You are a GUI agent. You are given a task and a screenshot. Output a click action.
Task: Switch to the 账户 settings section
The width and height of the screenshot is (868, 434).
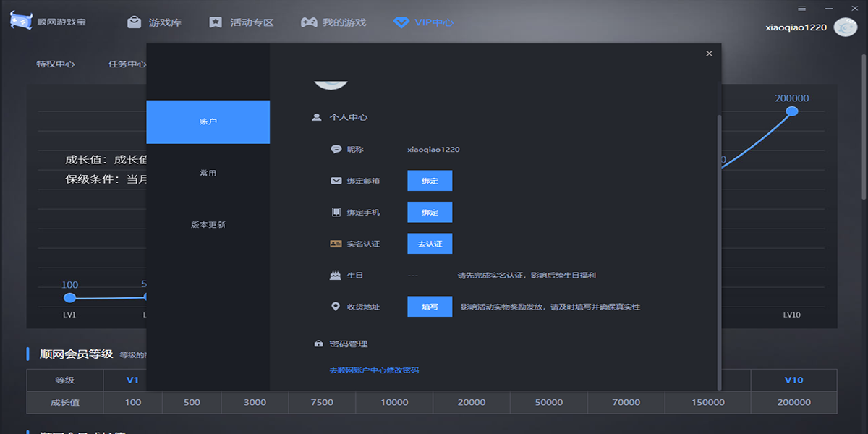(x=208, y=122)
